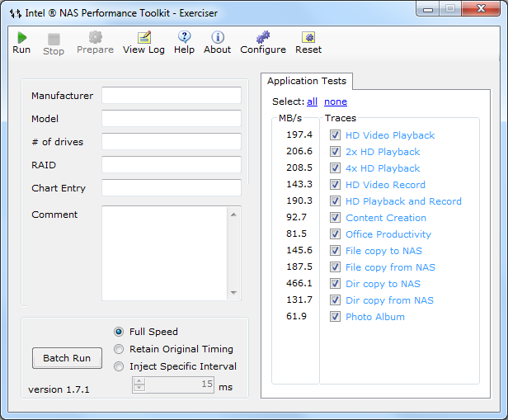Viewport: 508px width, 420px height.
Task: Click the Content Creation trace link
Action: tap(386, 218)
